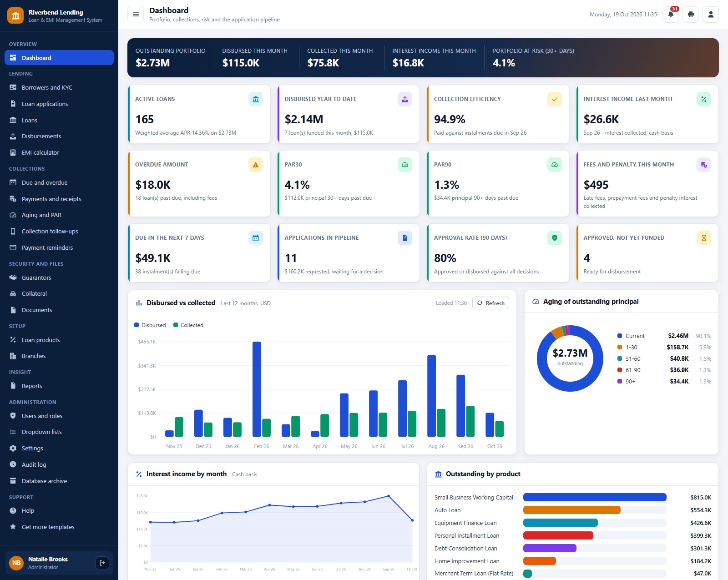This screenshot has height=580, width=728.
Task: Click the 61-90 red legend swatch
Action: (x=620, y=370)
